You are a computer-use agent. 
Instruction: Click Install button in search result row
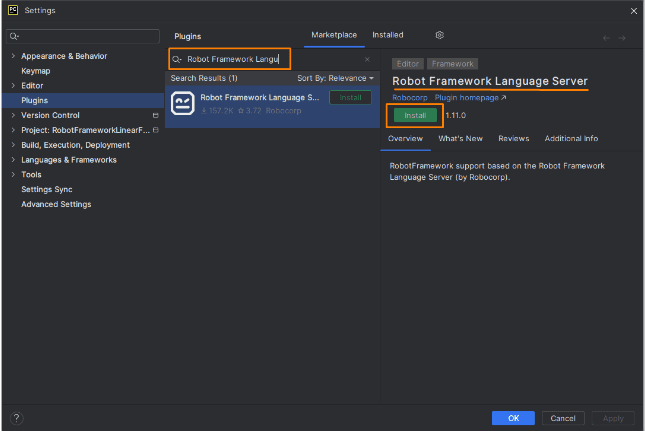350,97
